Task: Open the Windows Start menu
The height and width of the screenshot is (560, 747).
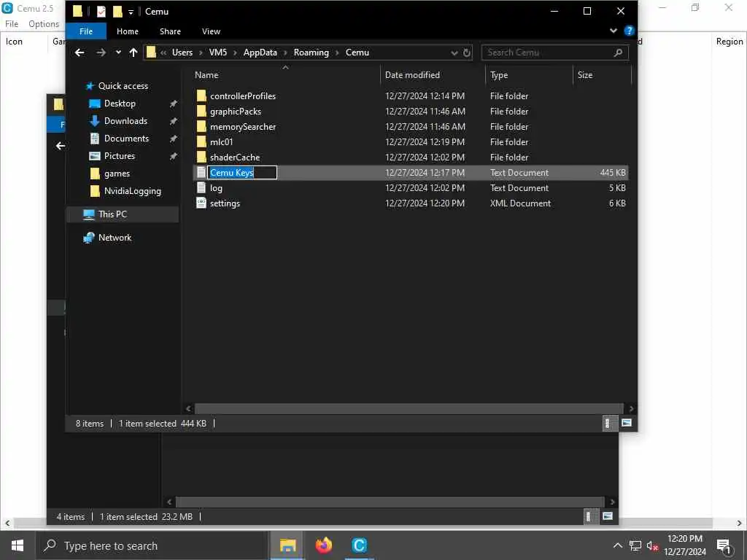Action: click(x=18, y=545)
